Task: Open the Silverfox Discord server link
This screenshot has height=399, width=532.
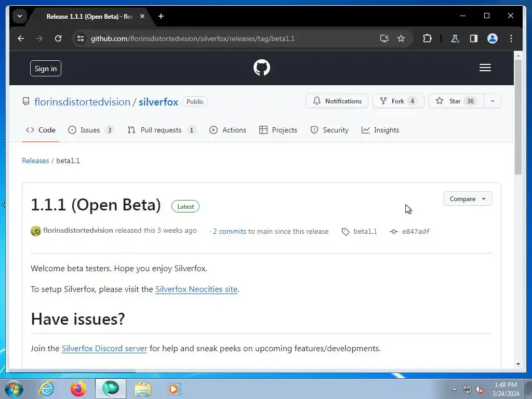Action: 104,349
